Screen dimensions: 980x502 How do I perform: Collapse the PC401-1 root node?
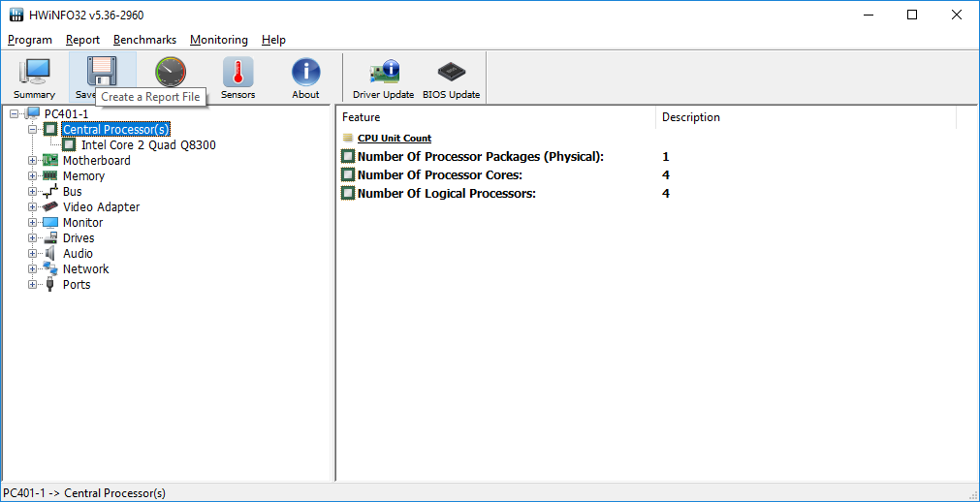pyautogui.click(x=15, y=113)
